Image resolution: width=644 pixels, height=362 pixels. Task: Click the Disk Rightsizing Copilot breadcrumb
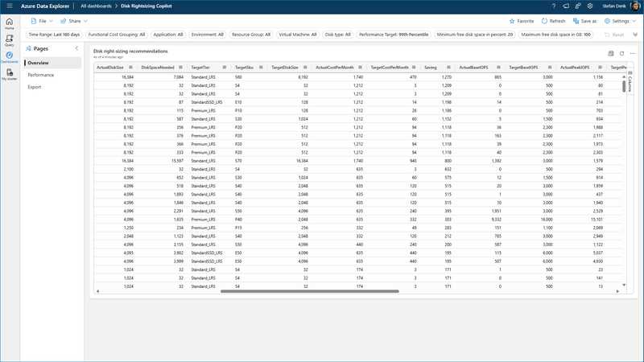pos(147,6)
